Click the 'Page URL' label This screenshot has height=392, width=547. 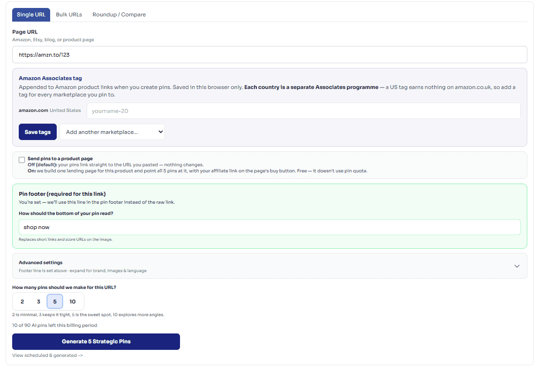pyautogui.click(x=25, y=32)
